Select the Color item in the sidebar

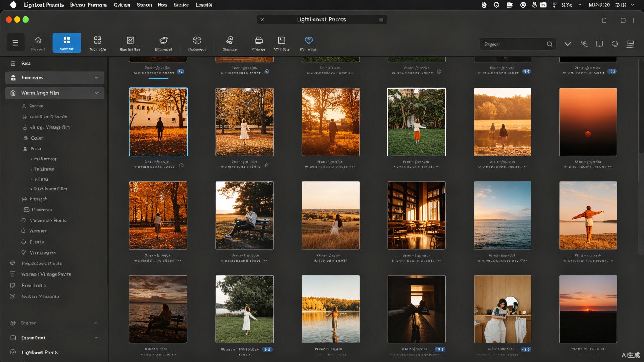tap(37, 138)
